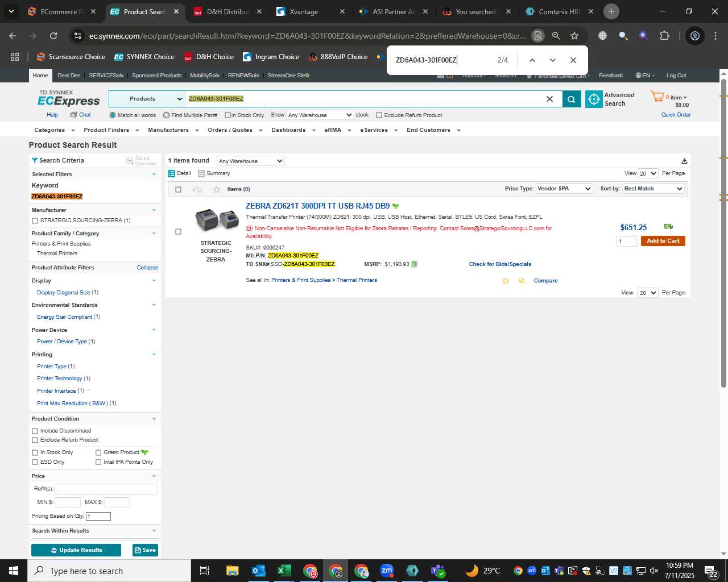Open File Explorer from the taskbar
Screen dimensions: 728x582
232,571
